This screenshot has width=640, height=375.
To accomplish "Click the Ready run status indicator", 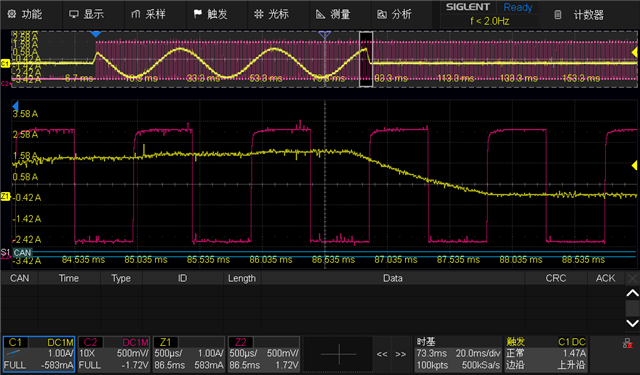I will click(518, 7).
